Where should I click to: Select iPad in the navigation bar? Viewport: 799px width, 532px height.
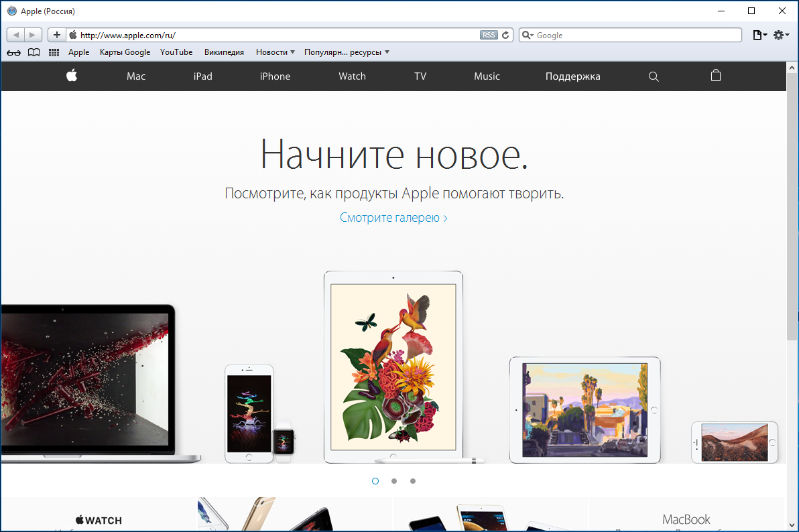tap(203, 76)
